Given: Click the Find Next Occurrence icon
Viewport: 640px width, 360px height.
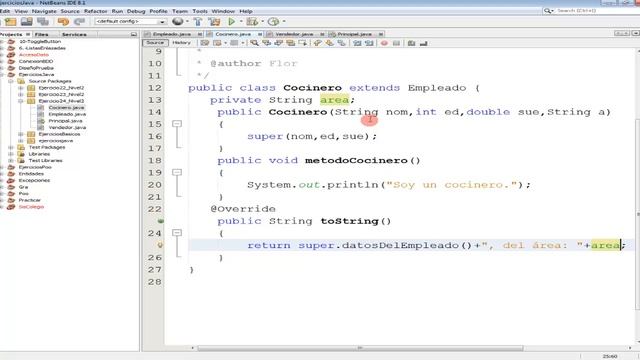Looking at the screenshot, I should click(x=279, y=43).
